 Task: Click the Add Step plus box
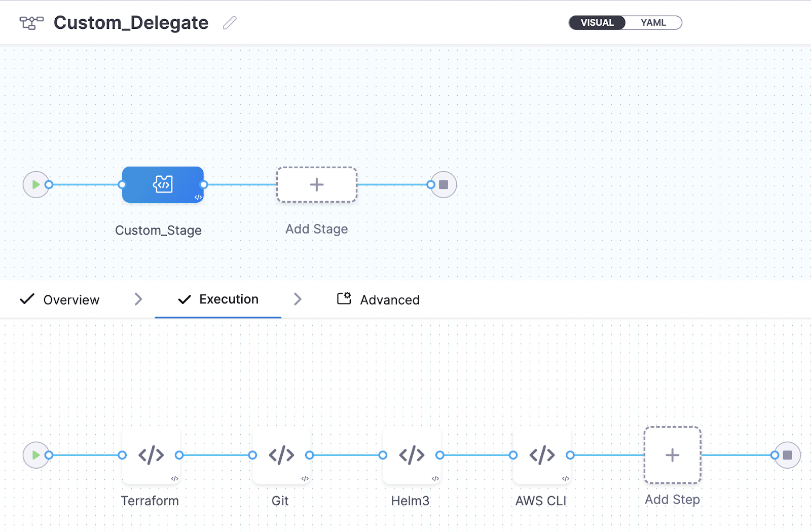coord(673,455)
